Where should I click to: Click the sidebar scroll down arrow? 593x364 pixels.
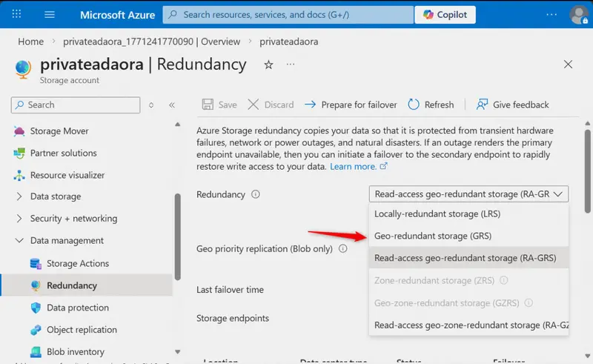click(x=177, y=352)
